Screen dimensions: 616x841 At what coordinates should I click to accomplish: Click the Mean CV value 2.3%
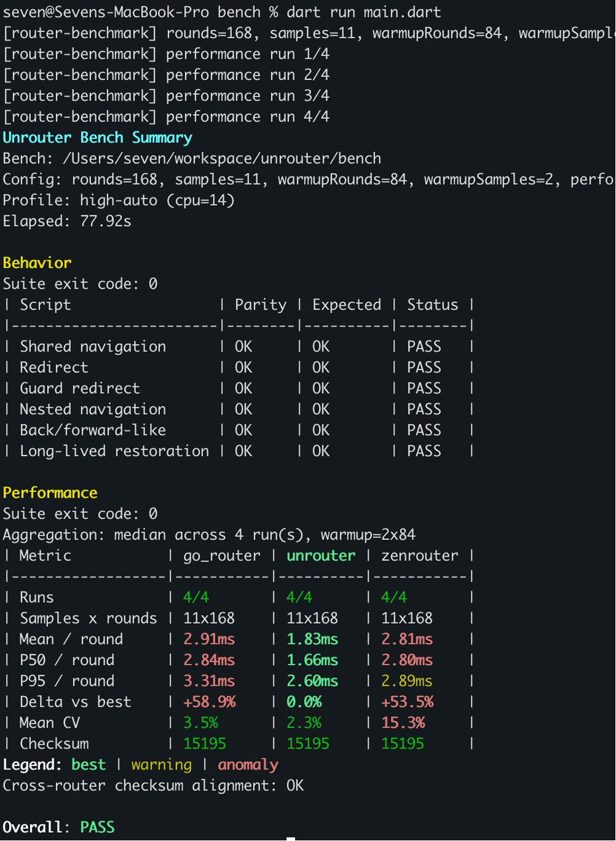[304, 723]
